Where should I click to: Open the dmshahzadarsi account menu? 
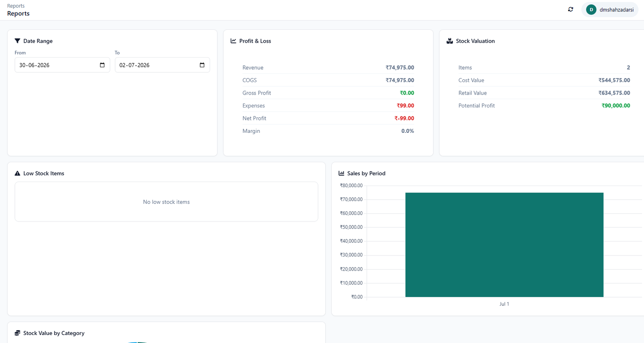[x=610, y=10]
